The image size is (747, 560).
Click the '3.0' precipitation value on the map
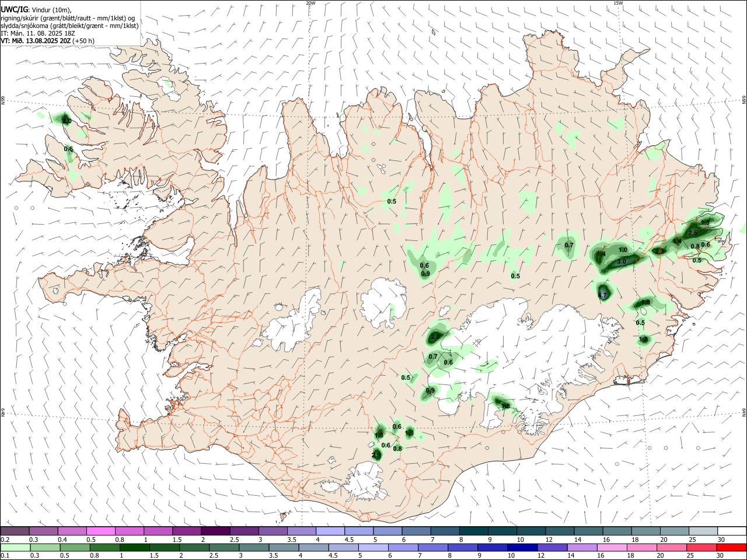tap(622, 261)
